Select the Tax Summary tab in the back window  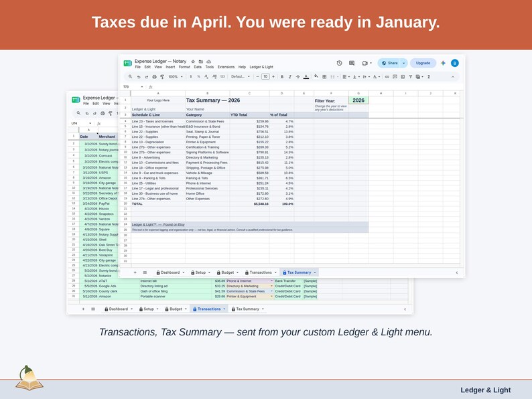click(x=248, y=309)
